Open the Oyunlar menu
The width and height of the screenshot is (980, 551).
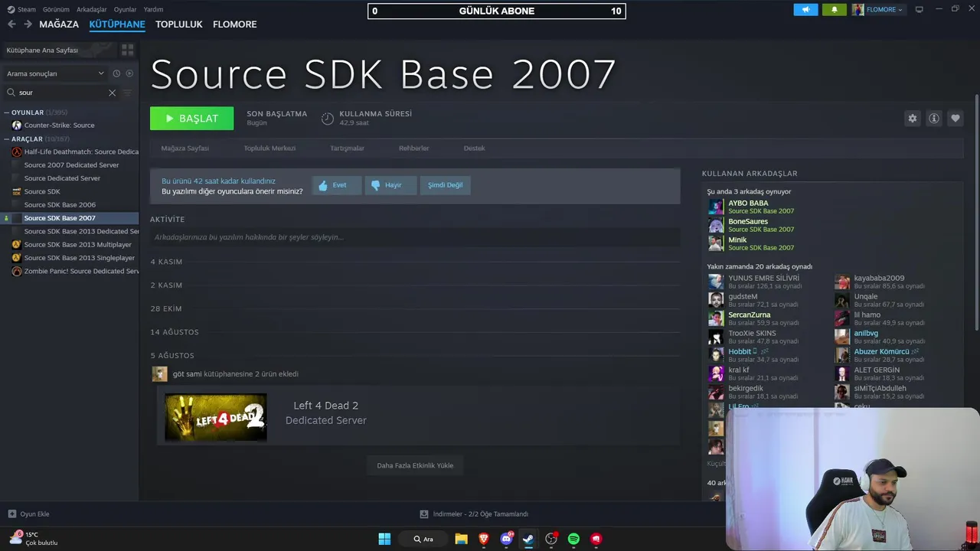pyautogui.click(x=125, y=9)
